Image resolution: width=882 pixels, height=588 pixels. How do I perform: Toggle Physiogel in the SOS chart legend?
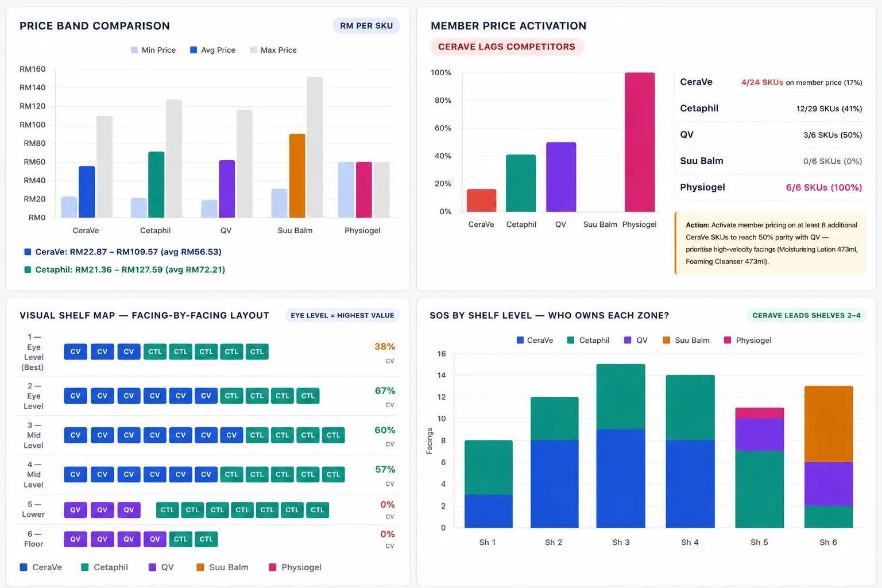[748, 340]
